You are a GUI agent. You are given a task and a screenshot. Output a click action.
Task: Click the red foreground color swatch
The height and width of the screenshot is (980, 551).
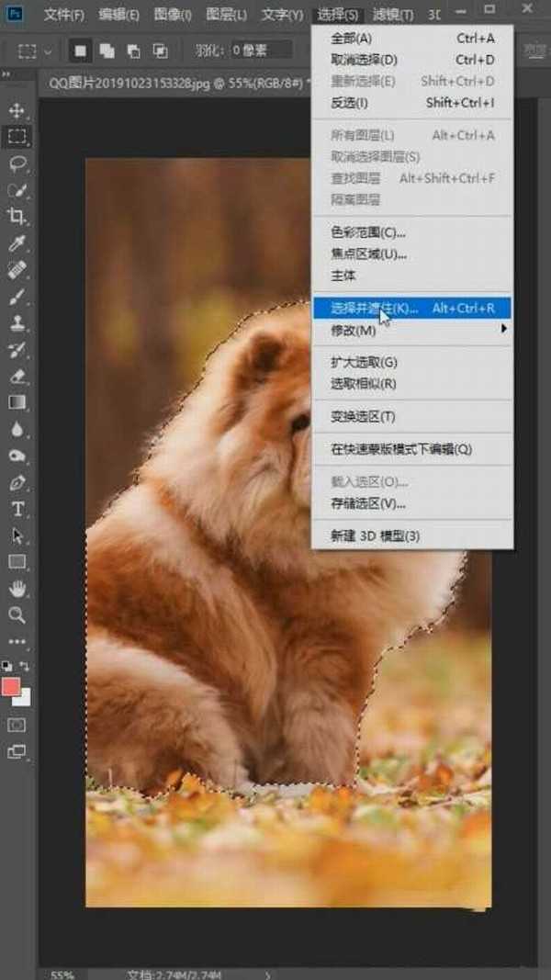[12, 686]
